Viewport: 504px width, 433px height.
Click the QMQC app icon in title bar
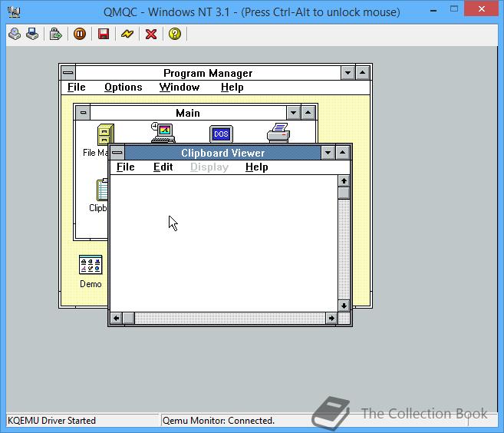pyautogui.click(x=14, y=12)
